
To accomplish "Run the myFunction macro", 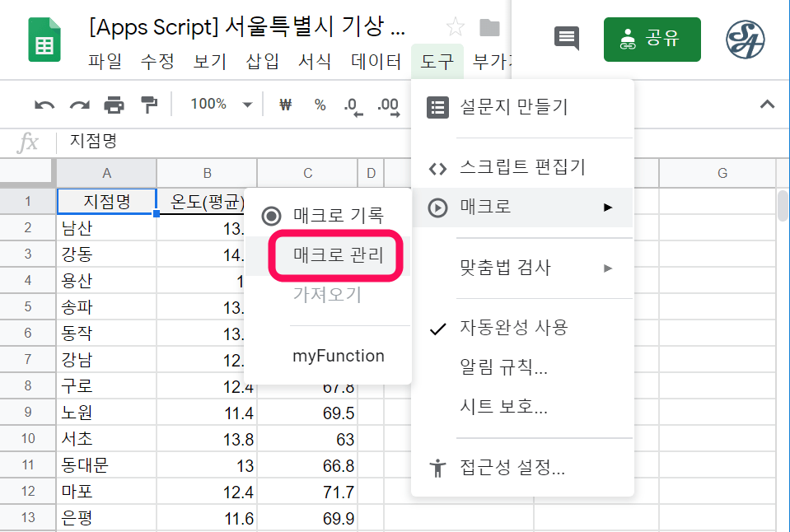I will tap(338, 357).
